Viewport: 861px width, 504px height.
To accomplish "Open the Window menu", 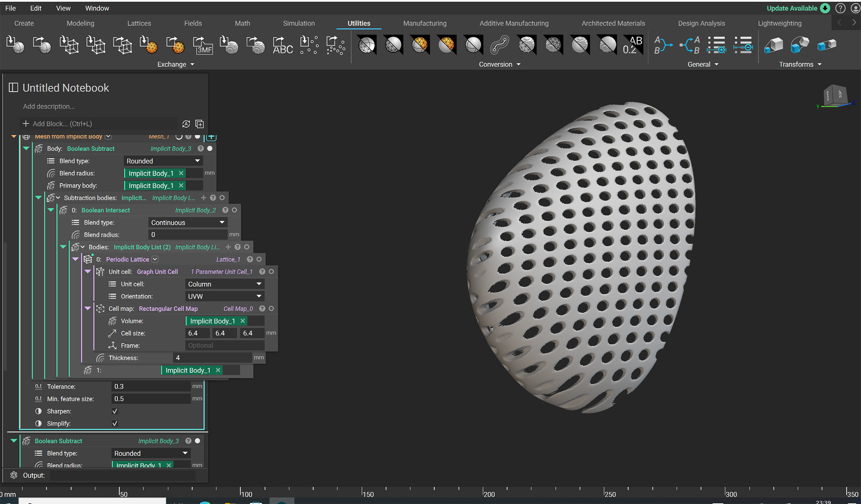I will 97,8.
